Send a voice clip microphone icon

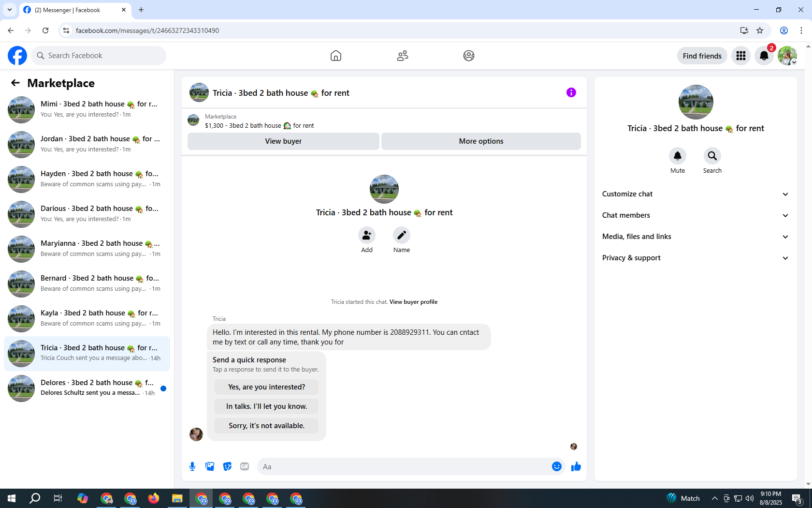click(192, 466)
